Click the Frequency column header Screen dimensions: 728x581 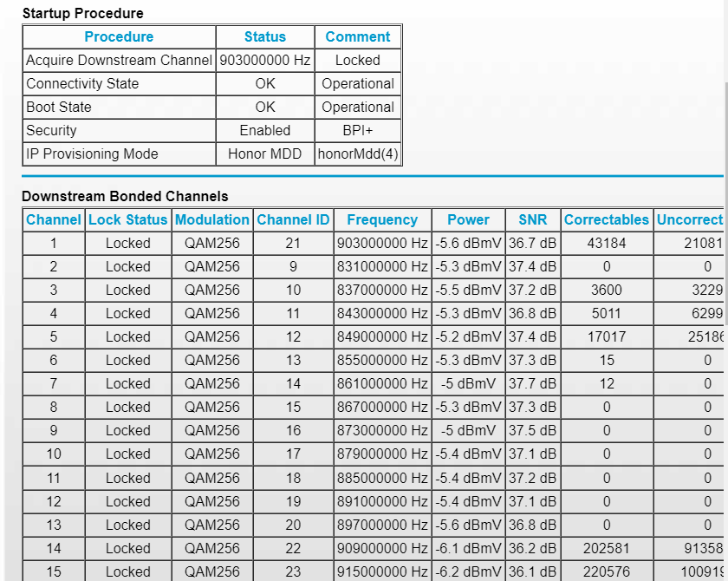382,219
